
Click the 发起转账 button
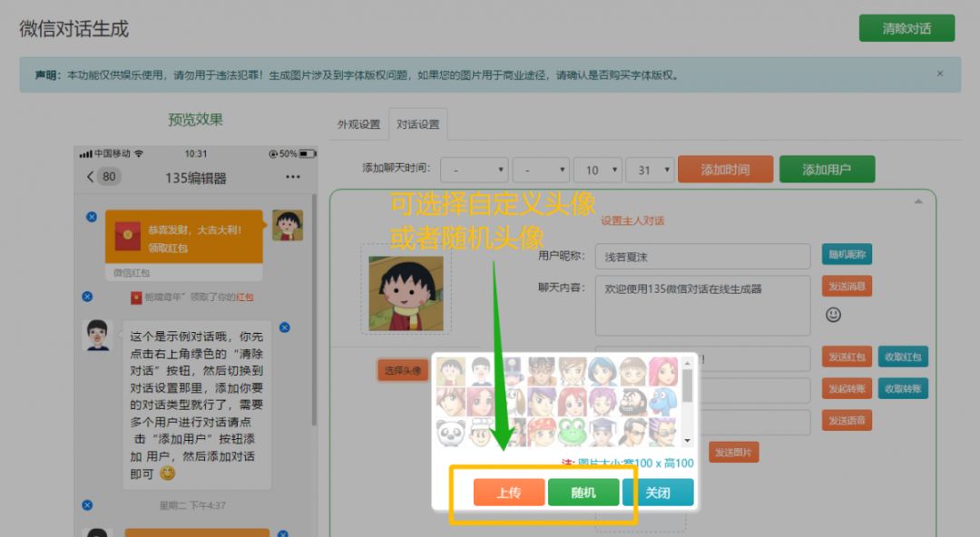(x=847, y=389)
